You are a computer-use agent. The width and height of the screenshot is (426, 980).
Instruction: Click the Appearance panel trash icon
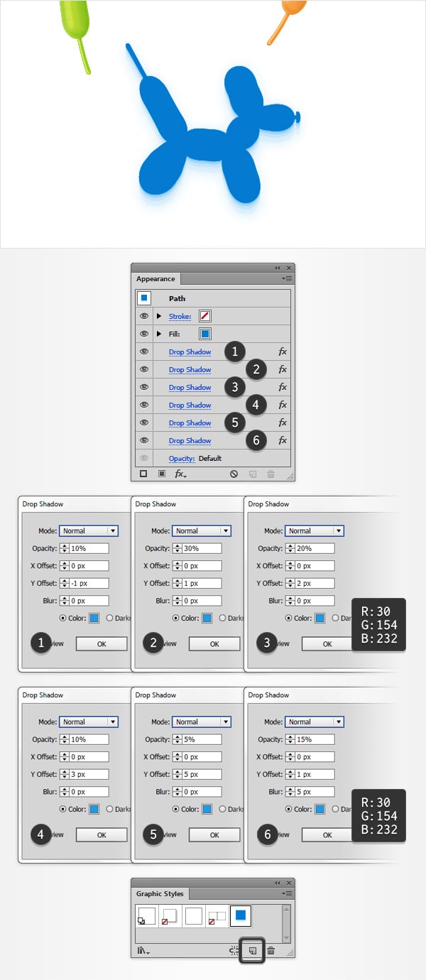tap(271, 474)
